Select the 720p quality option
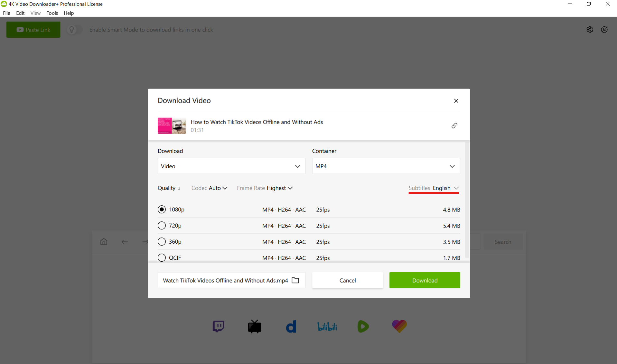 point(162,226)
